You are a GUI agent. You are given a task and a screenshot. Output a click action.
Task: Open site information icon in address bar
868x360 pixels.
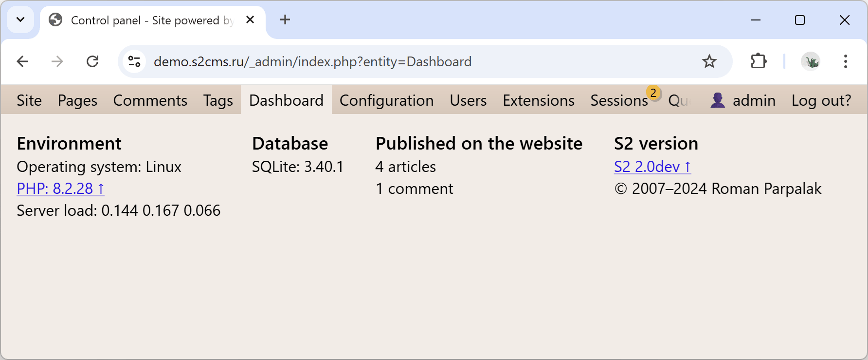coord(134,61)
